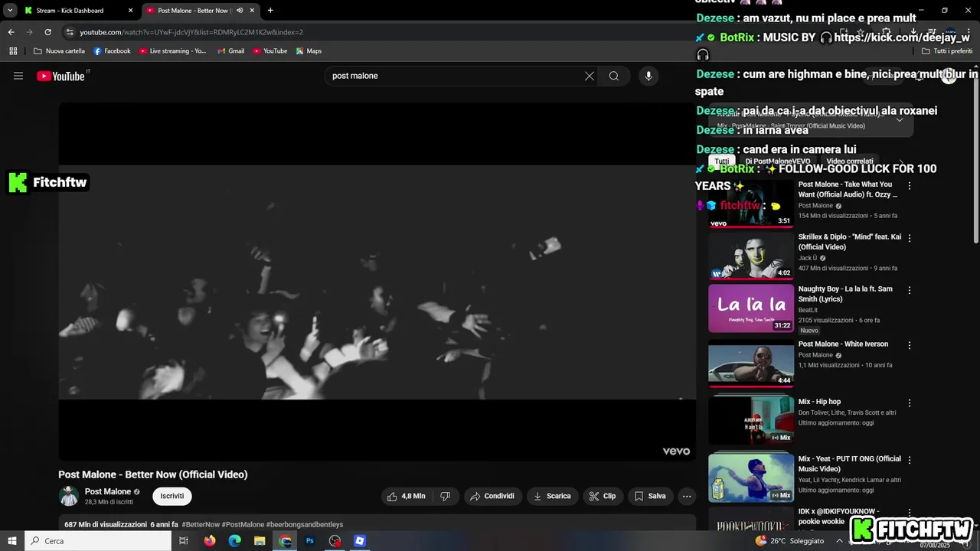Go forward in browser history
The width and height of the screenshot is (980, 551).
(29, 32)
